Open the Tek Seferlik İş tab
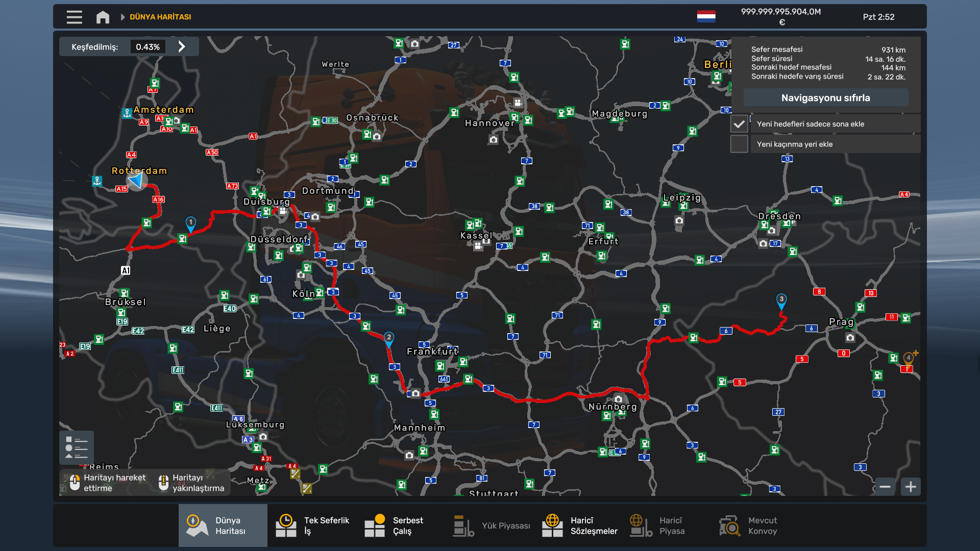The image size is (980, 551). [312, 525]
